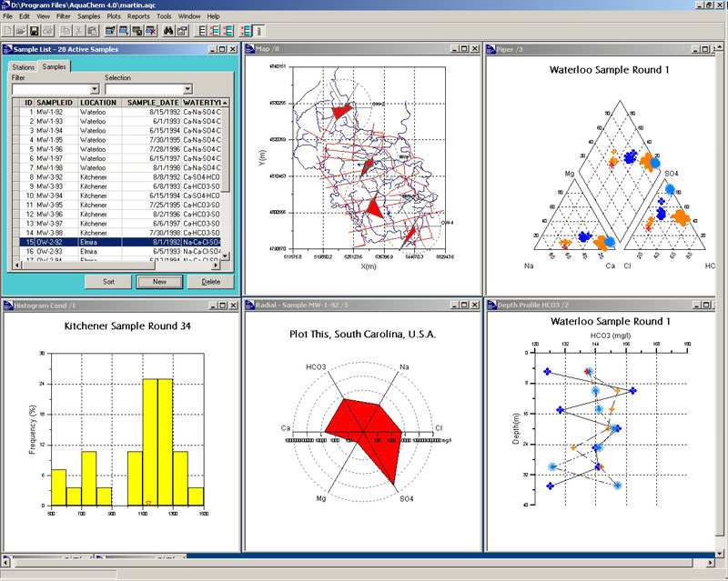Open the Window menu
The width and height of the screenshot is (728, 581).
coord(189,15)
